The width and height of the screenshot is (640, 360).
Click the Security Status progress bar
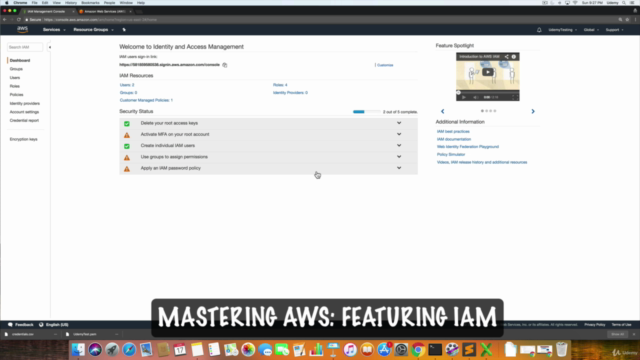[367, 111]
